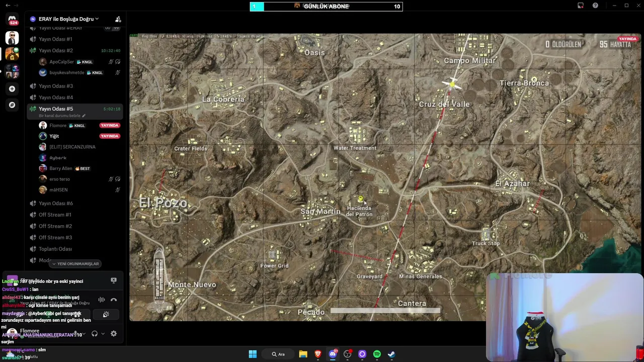644x362 pixels.
Task: Join voice channel Yayın Odası #6
Action: (x=75, y=203)
